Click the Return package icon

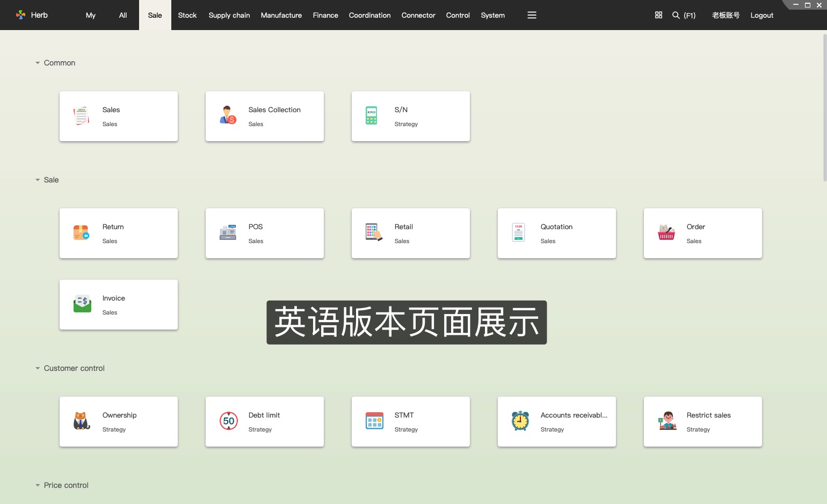[81, 232]
